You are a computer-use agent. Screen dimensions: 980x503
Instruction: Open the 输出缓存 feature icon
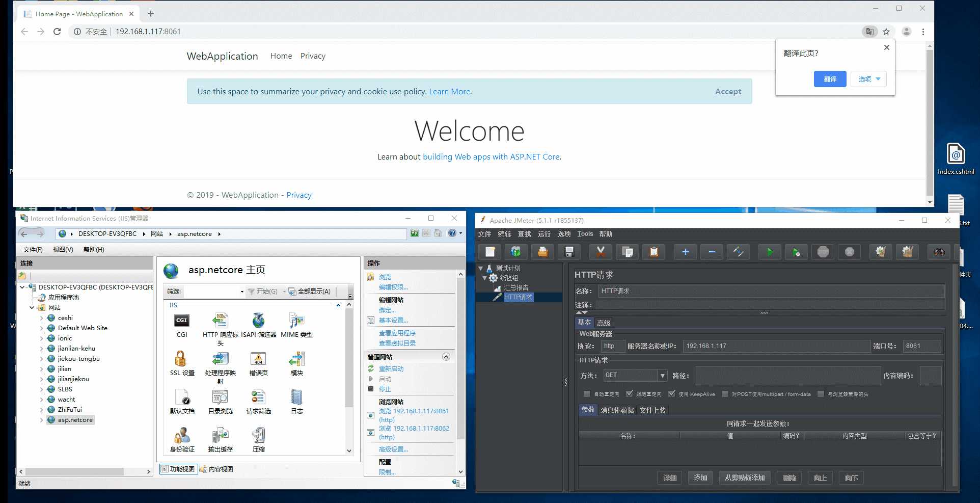[x=220, y=435]
